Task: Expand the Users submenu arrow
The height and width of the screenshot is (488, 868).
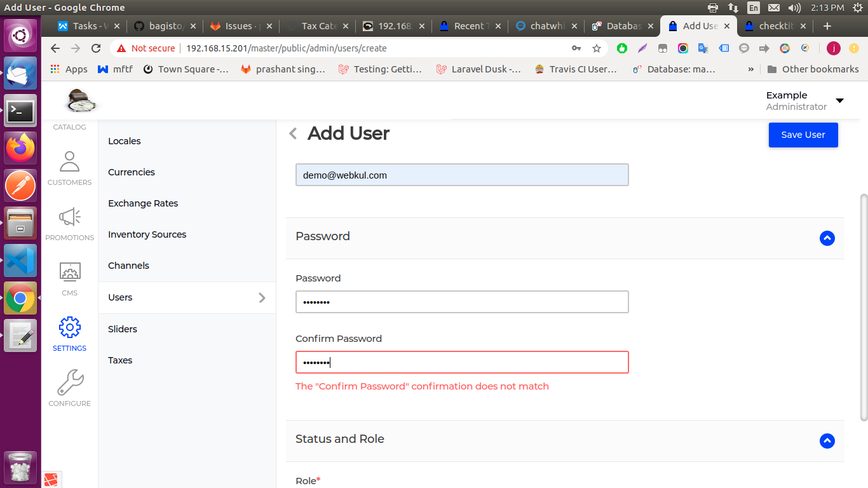Action: [261, 297]
